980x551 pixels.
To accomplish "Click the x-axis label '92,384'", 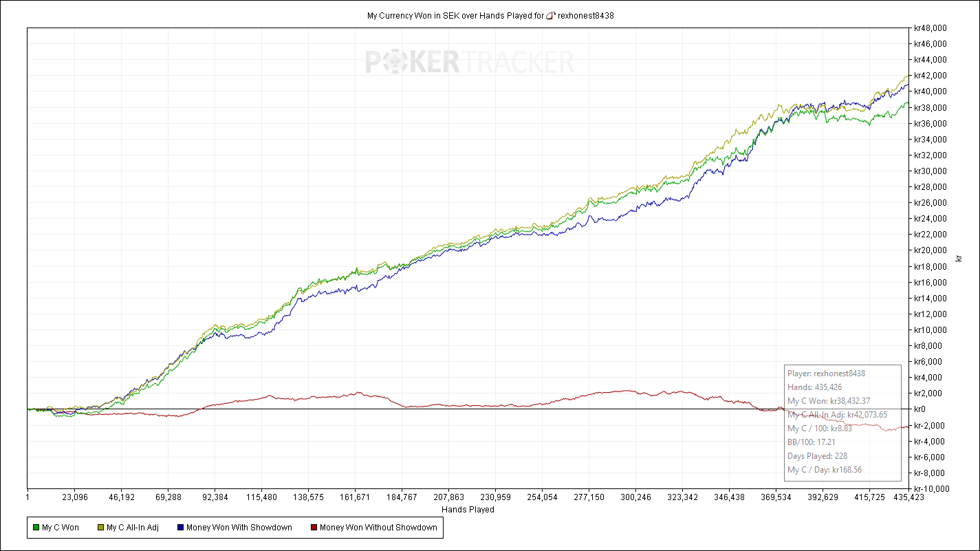I will point(215,497).
